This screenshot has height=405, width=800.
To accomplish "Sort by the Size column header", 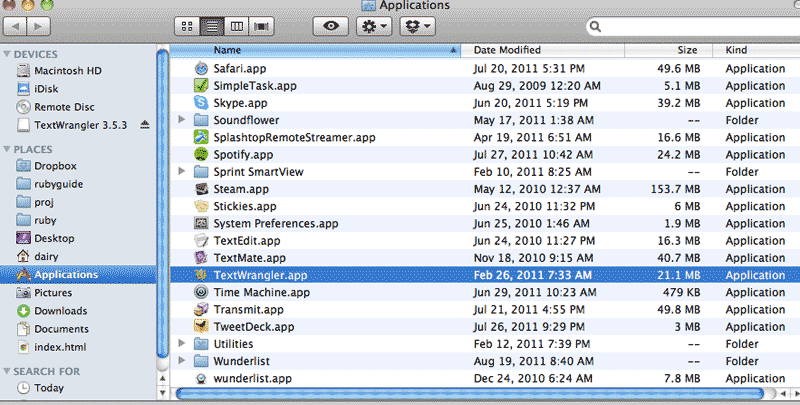I will pos(668,50).
